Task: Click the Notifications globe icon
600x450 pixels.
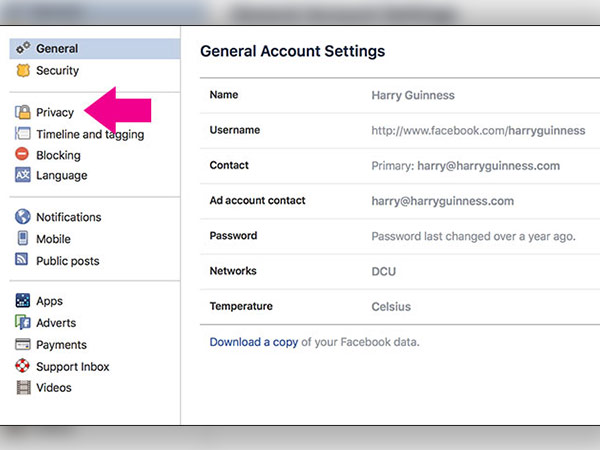Action: (x=23, y=217)
